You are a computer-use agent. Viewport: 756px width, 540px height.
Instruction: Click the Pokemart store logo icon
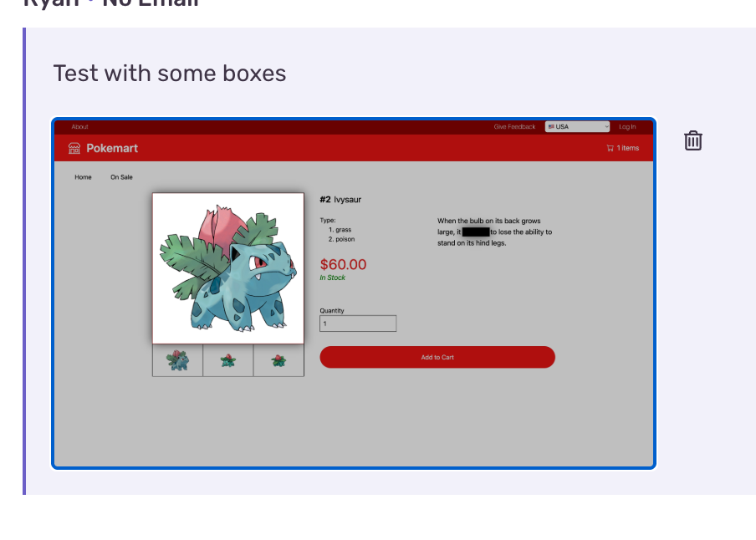[74, 148]
